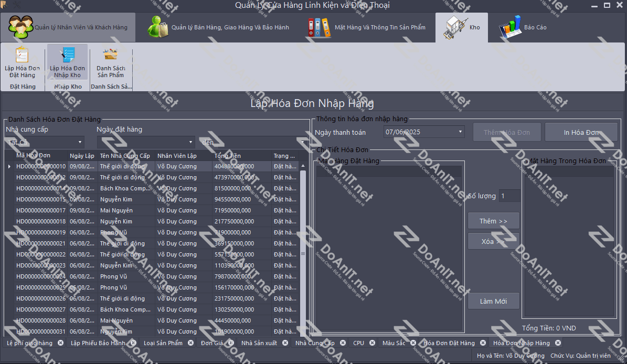
Task: Close the Lệ phí giao hàng tab
Action: pos(61,343)
